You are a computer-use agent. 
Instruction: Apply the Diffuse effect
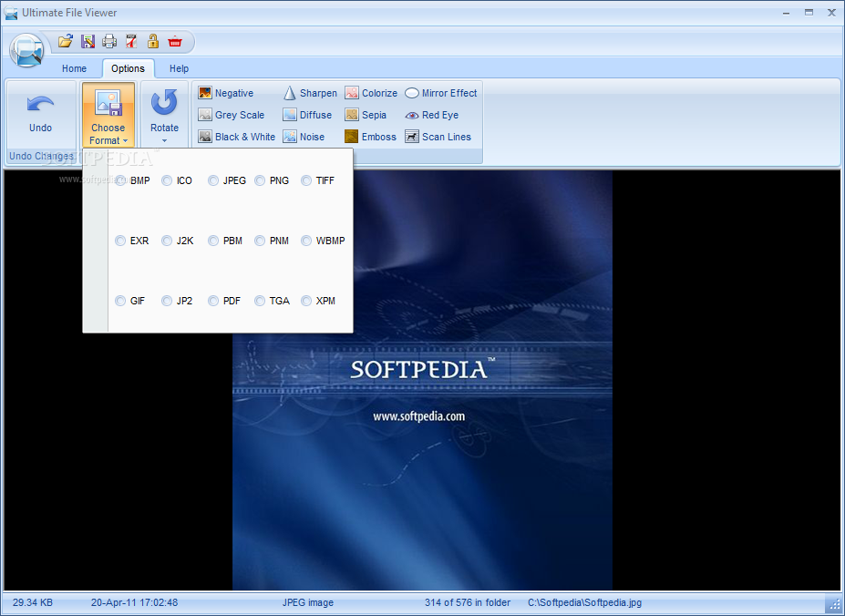click(307, 115)
